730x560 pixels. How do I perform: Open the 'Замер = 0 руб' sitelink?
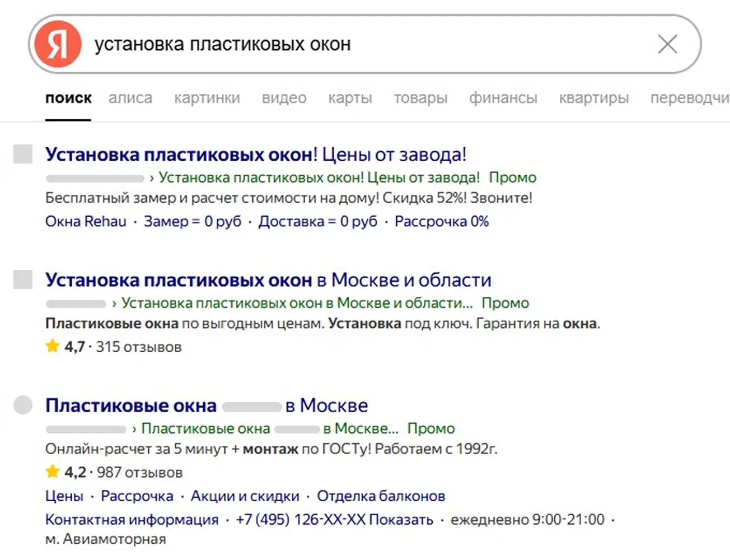click(x=193, y=221)
